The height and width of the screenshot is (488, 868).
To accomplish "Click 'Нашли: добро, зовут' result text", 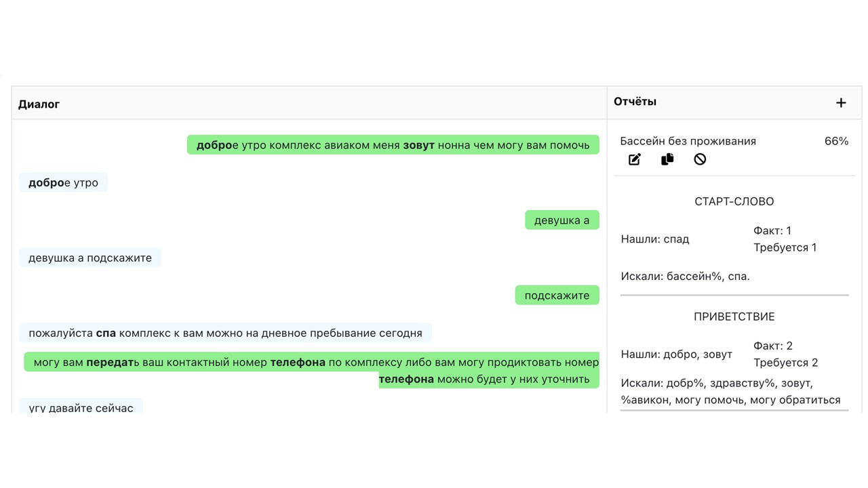I will (676, 354).
